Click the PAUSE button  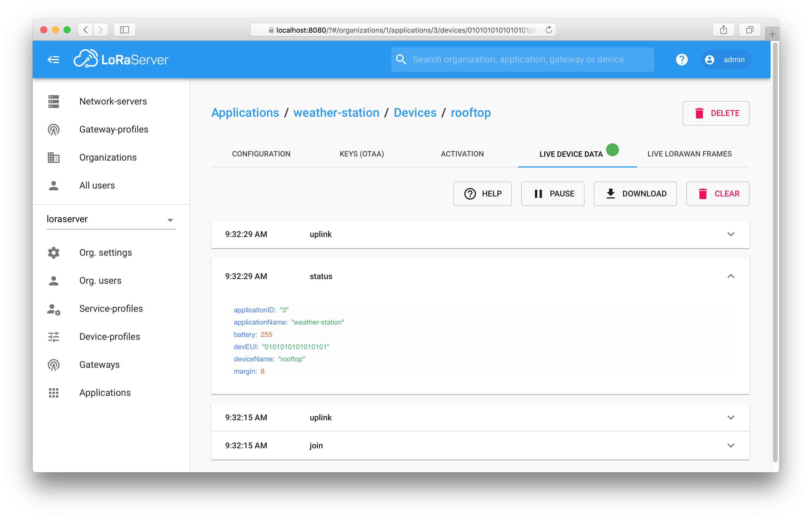point(552,194)
